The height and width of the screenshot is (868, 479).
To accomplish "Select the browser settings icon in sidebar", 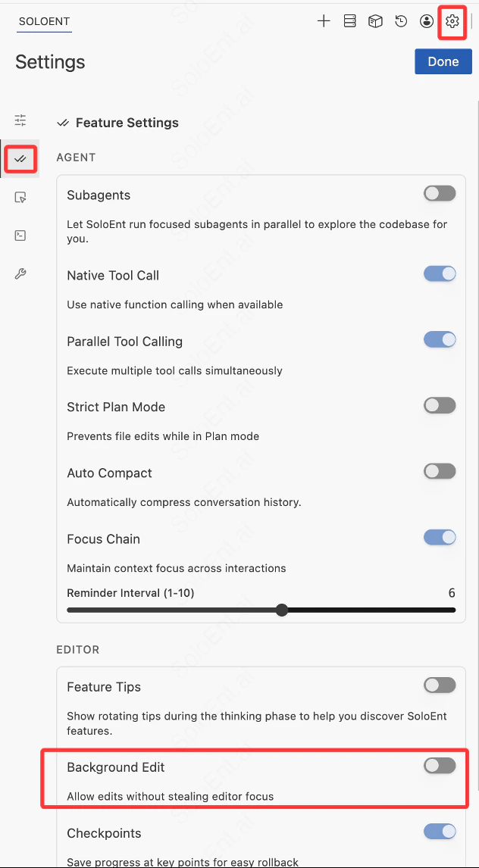I will (20, 197).
